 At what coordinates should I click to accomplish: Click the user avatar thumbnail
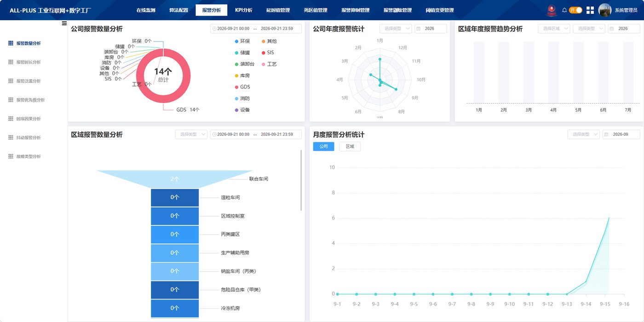pos(604,10)
